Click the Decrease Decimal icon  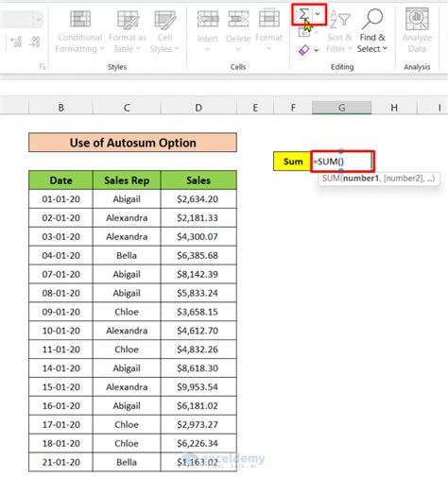[x=34, y=42]
